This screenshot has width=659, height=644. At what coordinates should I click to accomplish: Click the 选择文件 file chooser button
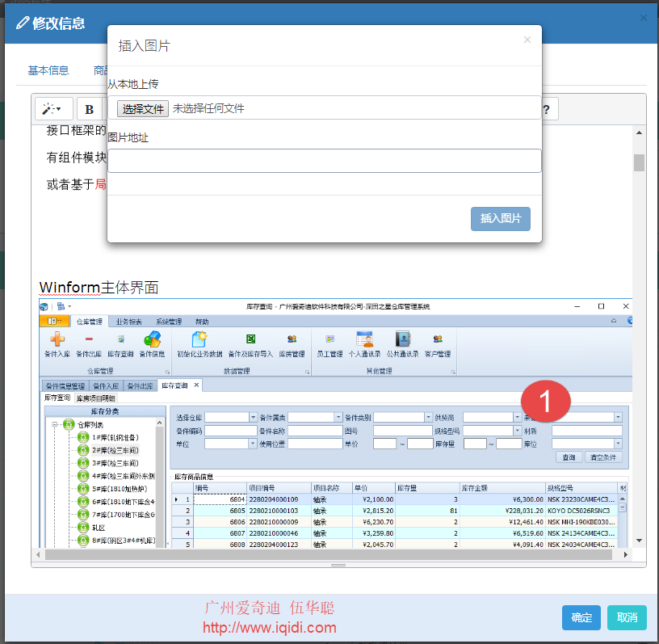[x=142, y=108]
